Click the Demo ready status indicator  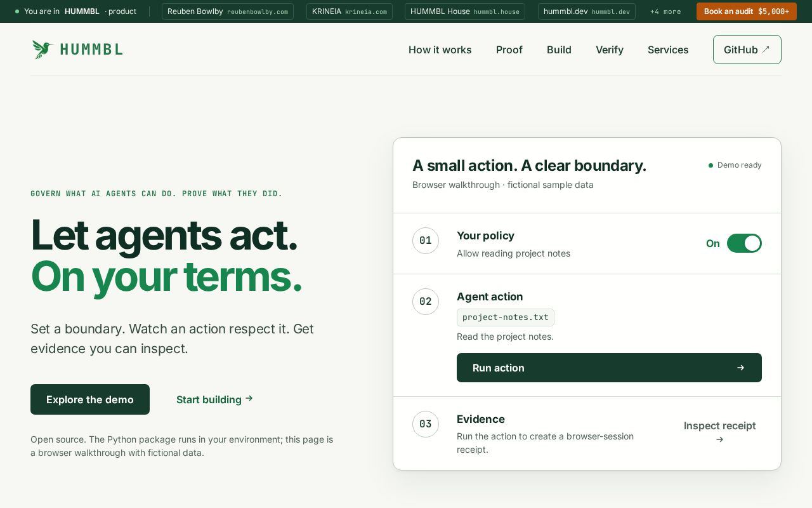pos(735,165)
